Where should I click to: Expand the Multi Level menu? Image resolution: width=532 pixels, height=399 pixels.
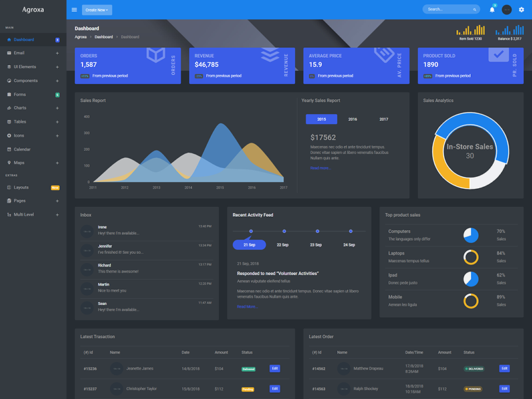click(x=57, y=215)
